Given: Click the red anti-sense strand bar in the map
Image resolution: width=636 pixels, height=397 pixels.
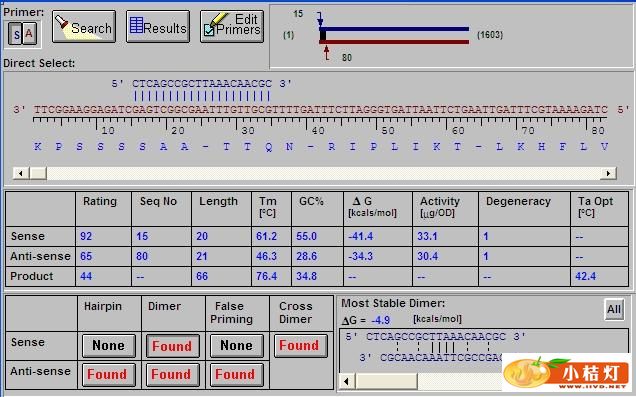Looking at the screenshot, I should point(394,41).
